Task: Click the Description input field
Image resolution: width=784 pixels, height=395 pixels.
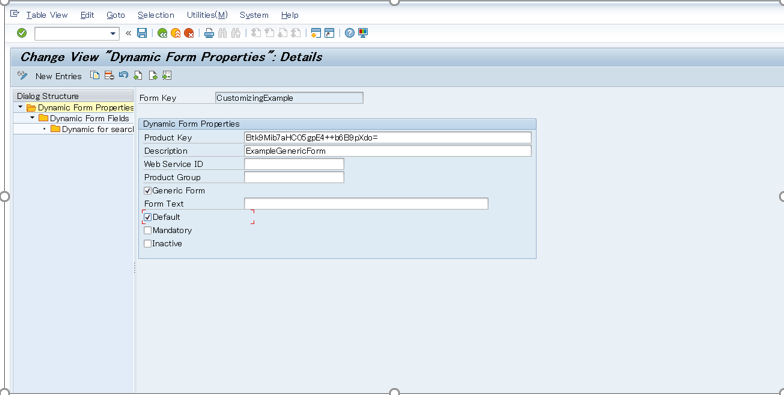Action: [388, 150]
